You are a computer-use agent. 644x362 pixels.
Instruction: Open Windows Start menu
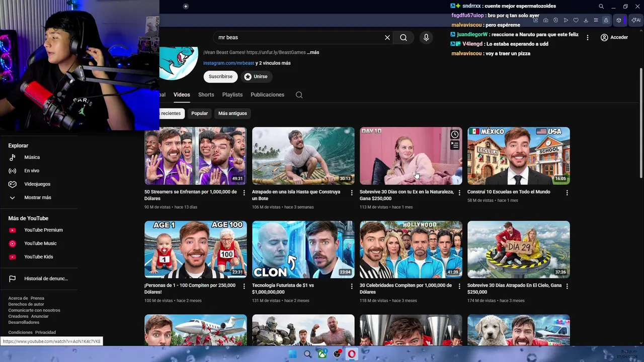point(292,354)
